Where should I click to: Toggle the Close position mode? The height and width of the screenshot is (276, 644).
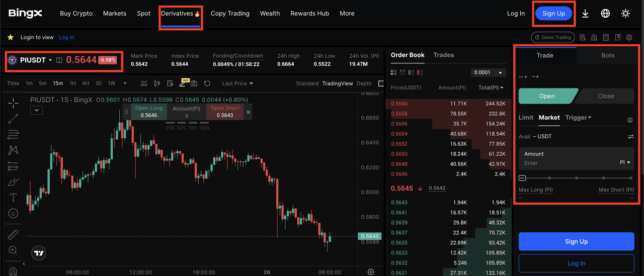[606, 96]
